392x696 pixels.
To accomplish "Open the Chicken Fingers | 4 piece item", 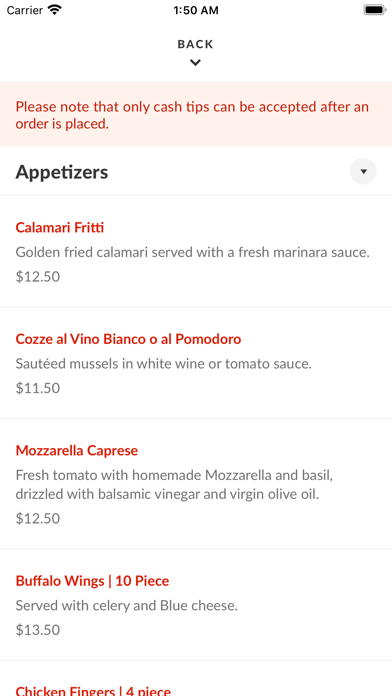I will pyautogui.click(x=93, y=691).
